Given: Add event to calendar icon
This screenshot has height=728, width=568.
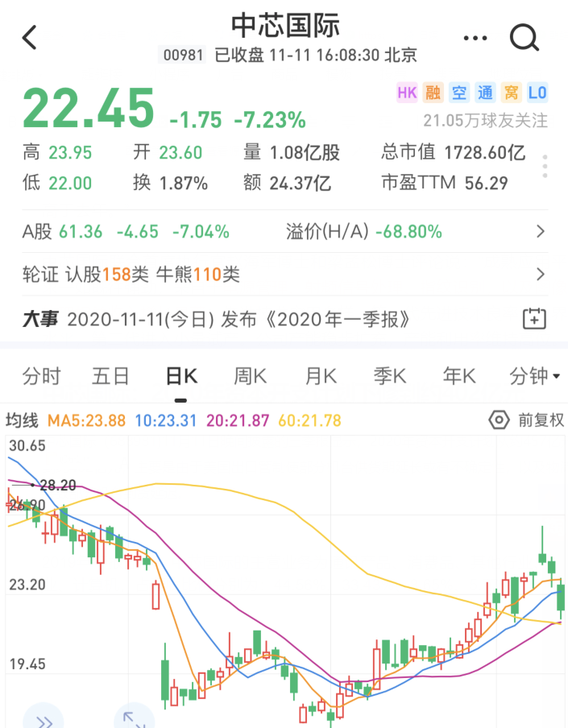Looking at the screenshot, I should pyautogui.click(x=534, y=319).
